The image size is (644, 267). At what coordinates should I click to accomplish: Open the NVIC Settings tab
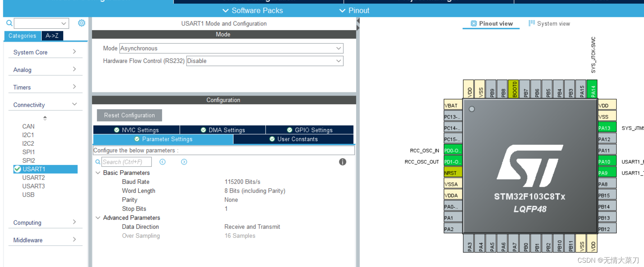[137, 130]
